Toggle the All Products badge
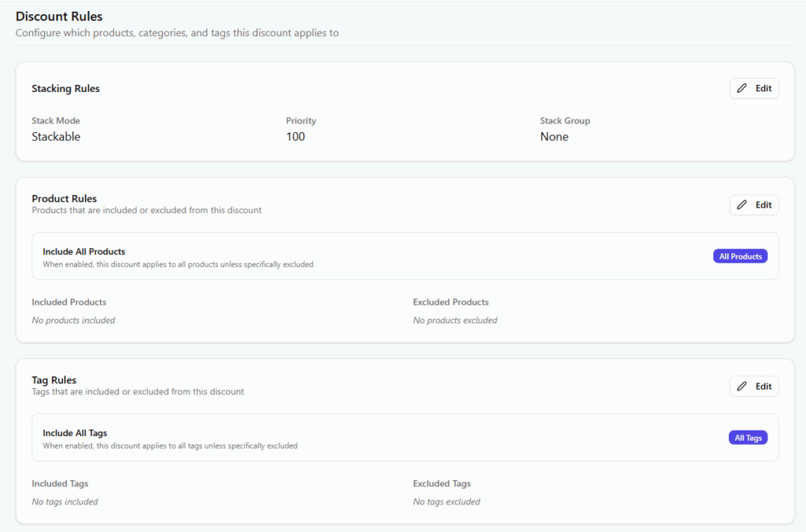Image resolution: width=806 pixels, height=532 pixels. coord(740,257)
